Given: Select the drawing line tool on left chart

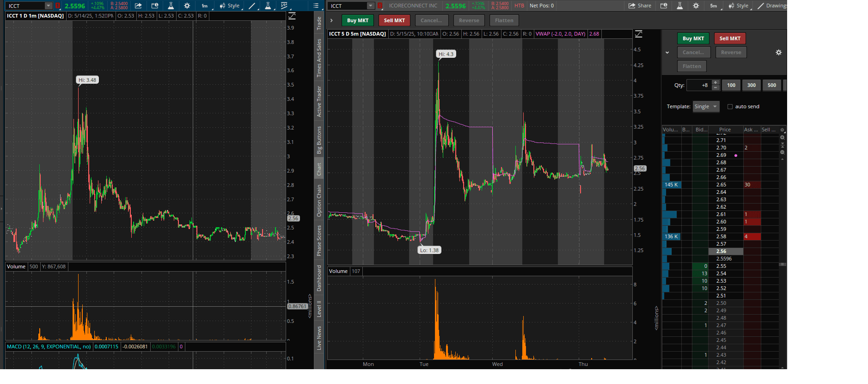Looking at the screenshot, I should (252, 6).
